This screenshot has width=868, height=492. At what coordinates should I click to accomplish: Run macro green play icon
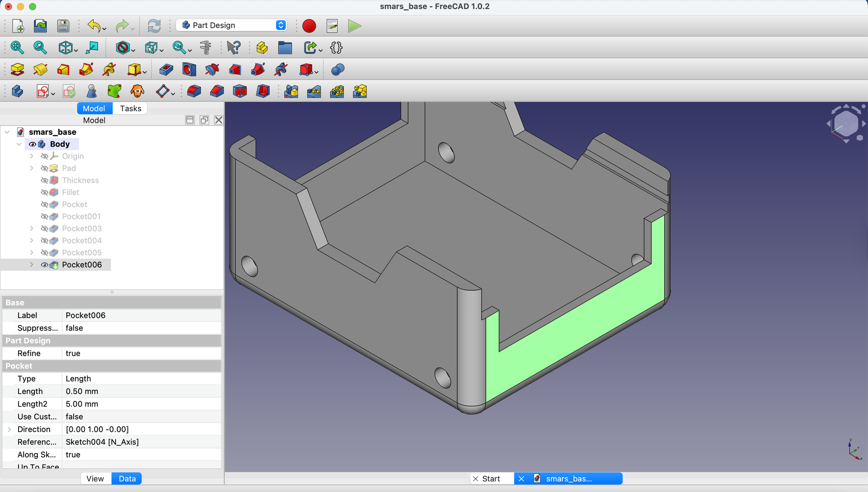tap(355, 26)
